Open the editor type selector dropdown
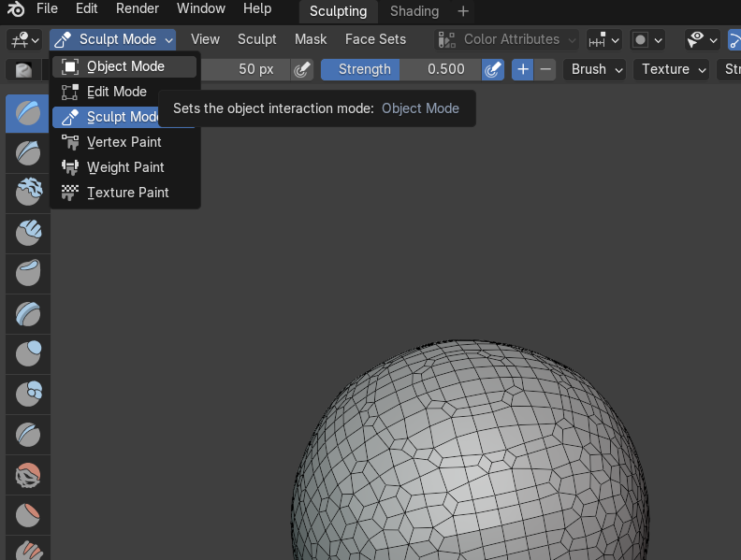The width and height of the screenshot is (741, 560). click(x=24, y=40)
